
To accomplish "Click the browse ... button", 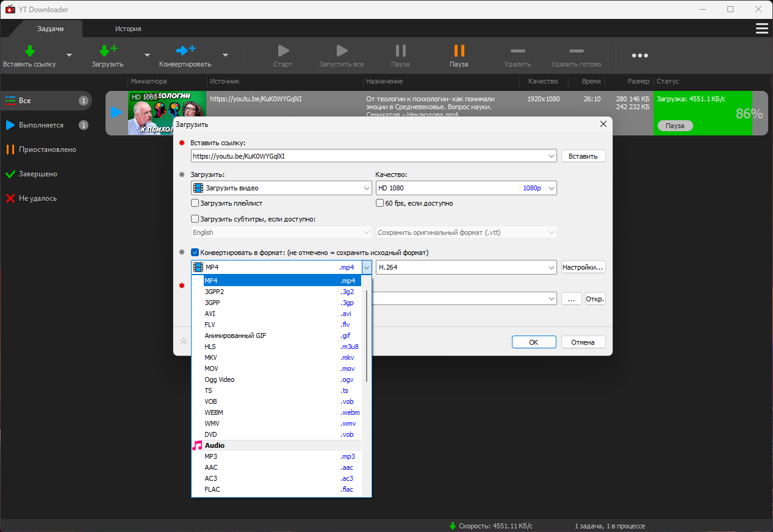I will pos(571,299).
